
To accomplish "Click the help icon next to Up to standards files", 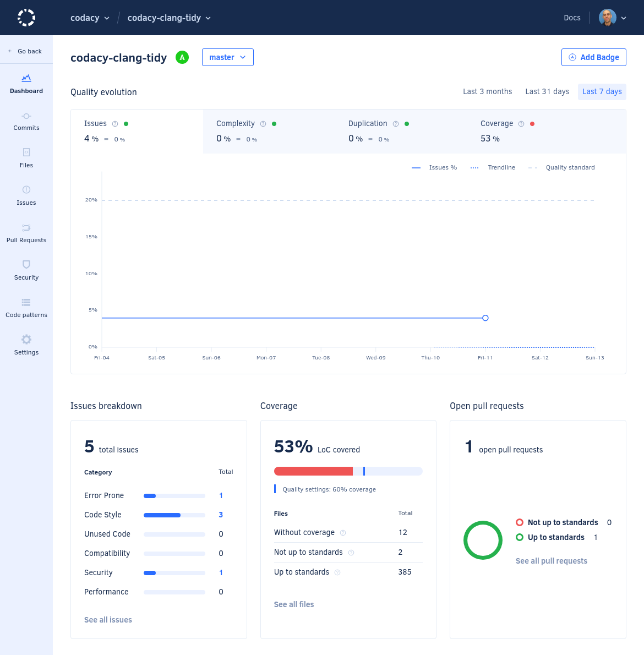I will [x=337, y=572].
